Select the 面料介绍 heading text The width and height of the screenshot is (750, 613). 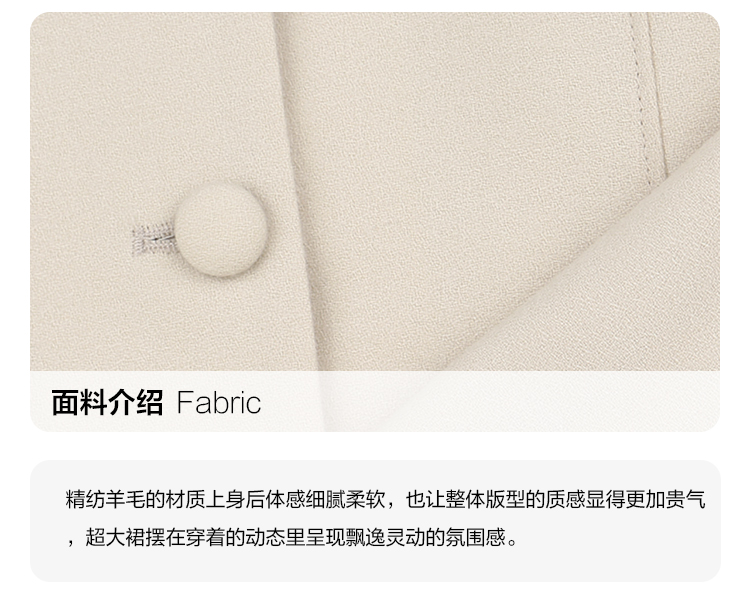[108, 403]
